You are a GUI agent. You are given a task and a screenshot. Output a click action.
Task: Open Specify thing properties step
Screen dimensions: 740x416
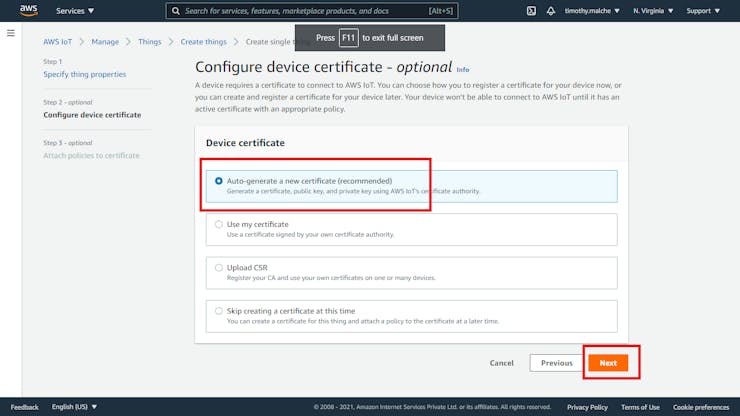point(84,74)
